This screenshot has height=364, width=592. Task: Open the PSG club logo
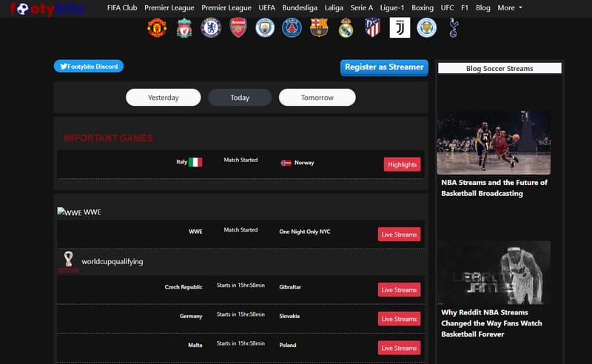pyautogui.click(x=292, y=28)
